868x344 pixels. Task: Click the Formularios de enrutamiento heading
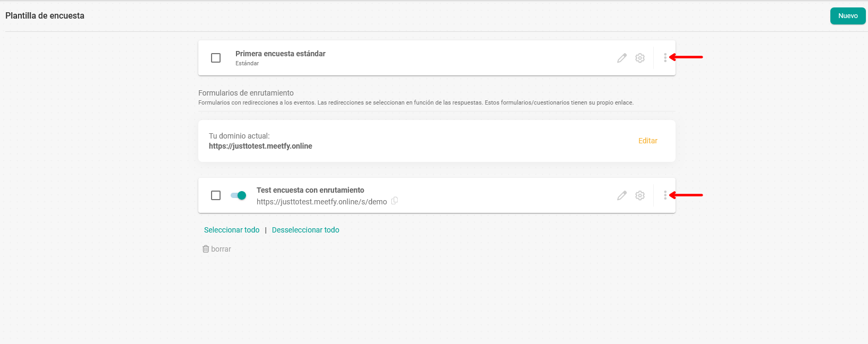coord(246,93)
